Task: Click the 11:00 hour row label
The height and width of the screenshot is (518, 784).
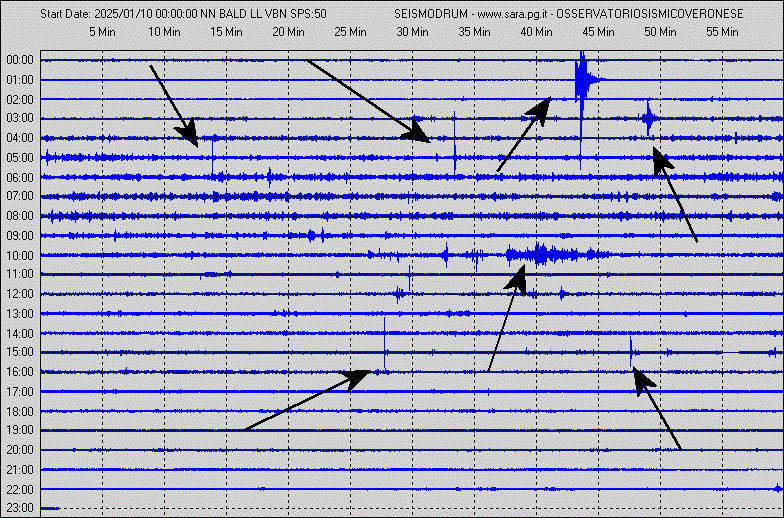Action: point(20,274)
